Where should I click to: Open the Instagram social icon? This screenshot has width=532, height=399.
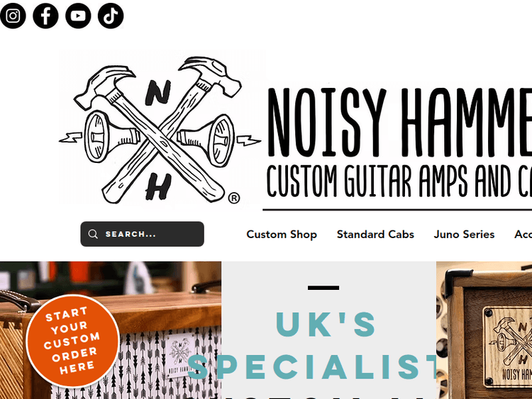pyautogui.click(x=13, y=16)
